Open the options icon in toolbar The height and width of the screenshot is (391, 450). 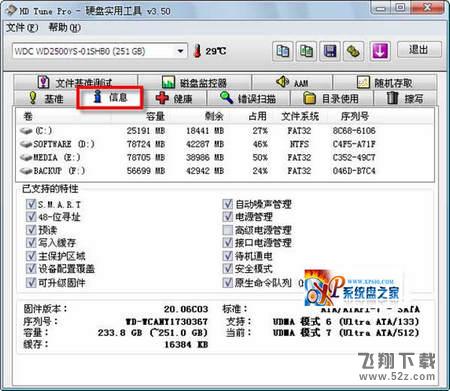[353, 51]
